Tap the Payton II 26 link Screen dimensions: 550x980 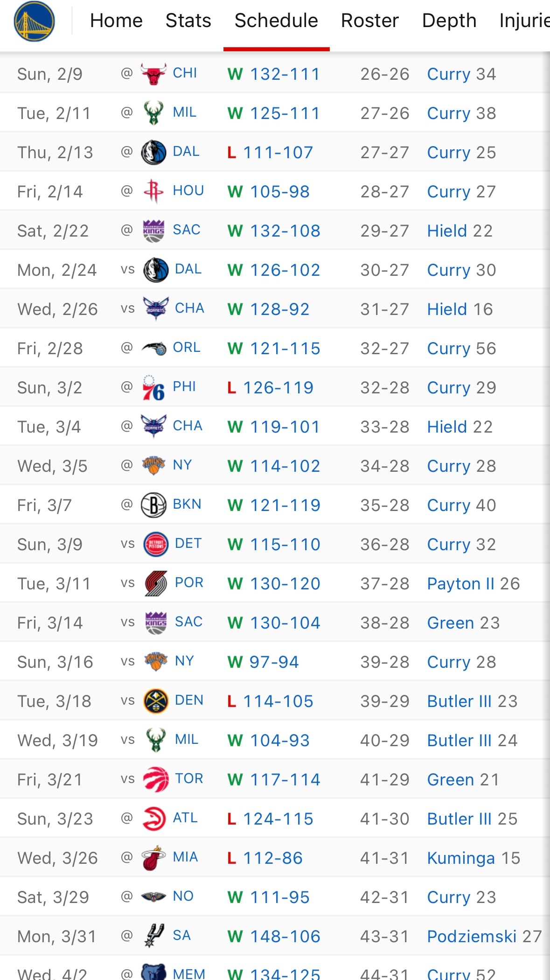[x=473, y=584]
